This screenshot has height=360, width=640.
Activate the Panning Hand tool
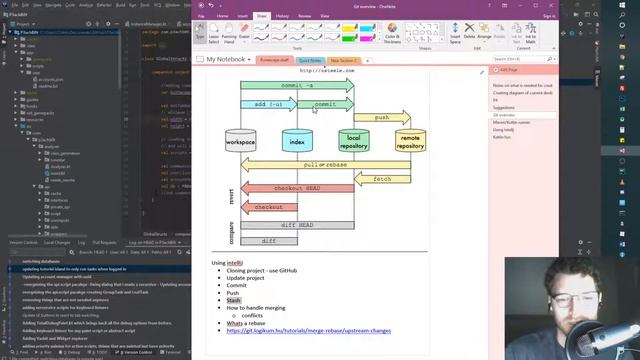(229, 33)
